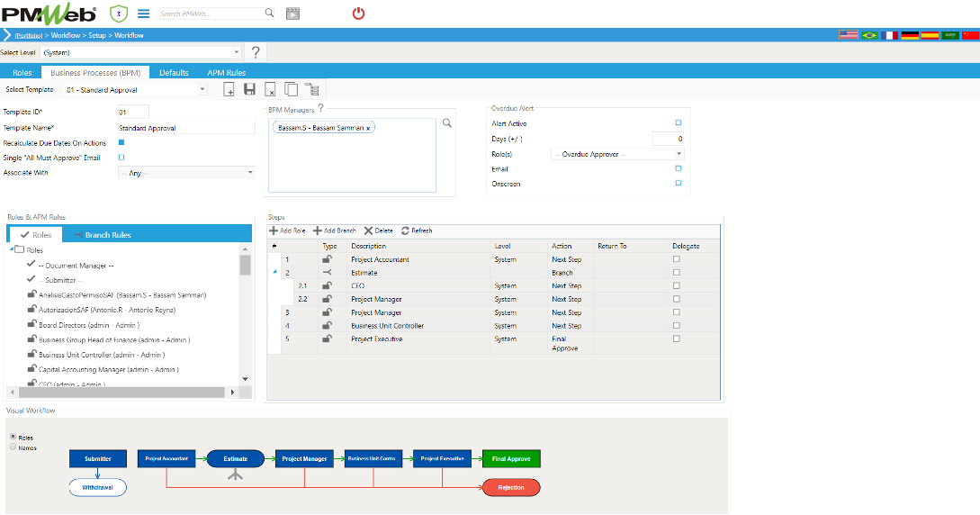Toggle Single All Must Approve Email checkbox
Image resolution: width=980 pixels, height=515 pixels.
click(x=121, y=158)
